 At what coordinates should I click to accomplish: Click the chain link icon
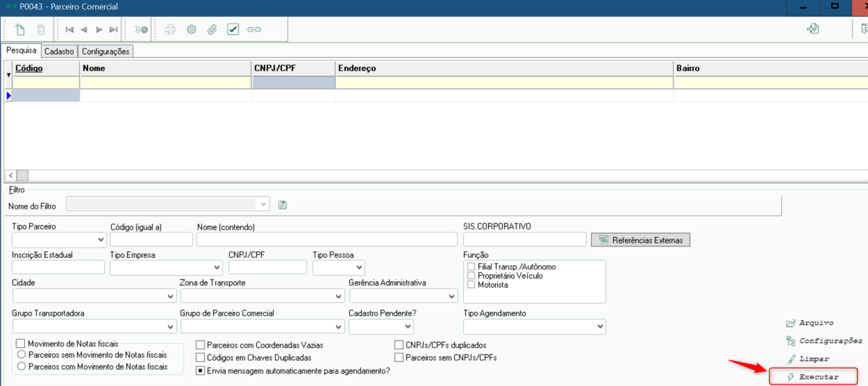pos(254,30)
